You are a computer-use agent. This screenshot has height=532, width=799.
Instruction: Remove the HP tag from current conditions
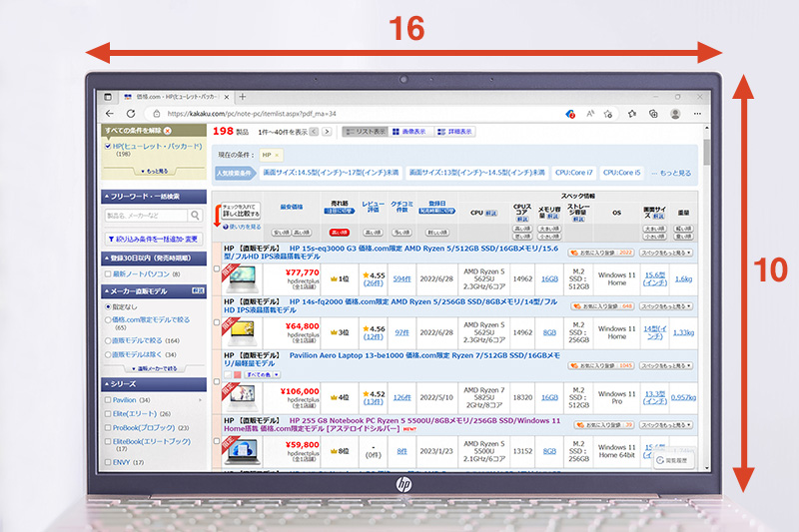[278, 156]
